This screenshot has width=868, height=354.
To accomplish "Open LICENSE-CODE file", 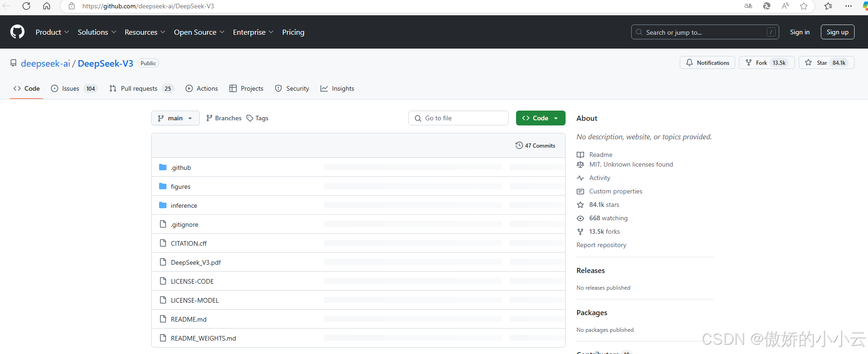I will pyautogui.click(x=192, y=281).
